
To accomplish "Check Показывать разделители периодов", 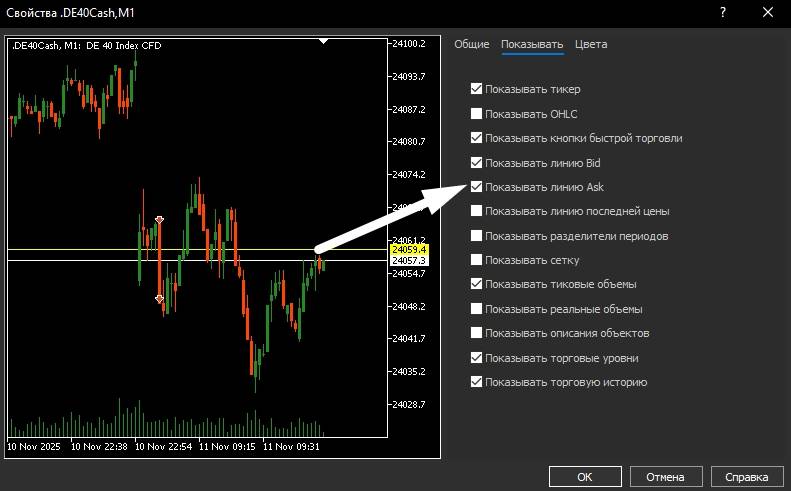I will click(x=477, y=236).
